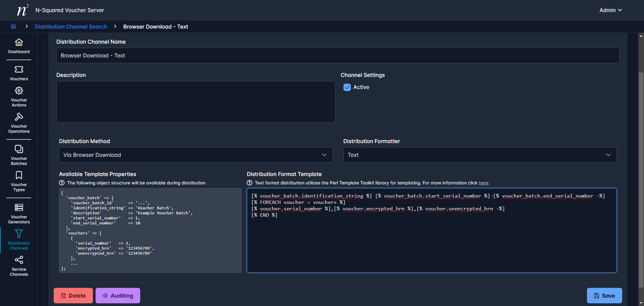Open Voucher Batches in sidebar
This screenshot has width=644, height=306.
[19, 155]
